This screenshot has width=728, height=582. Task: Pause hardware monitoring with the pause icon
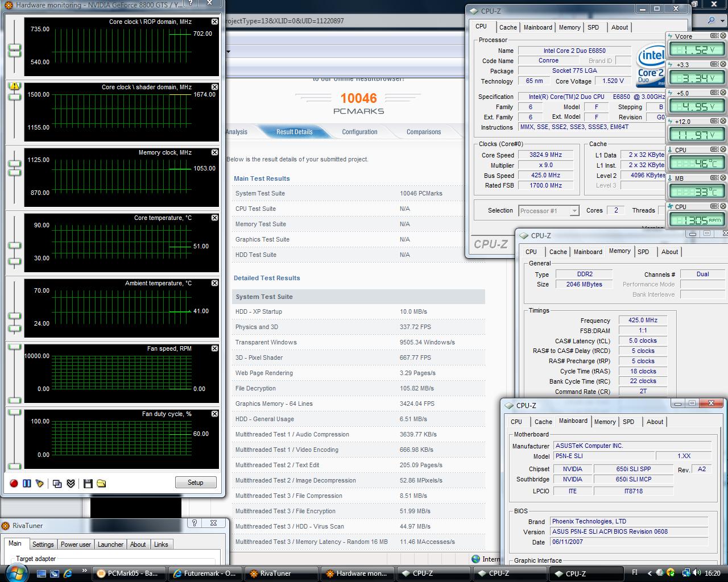(27, 484)
